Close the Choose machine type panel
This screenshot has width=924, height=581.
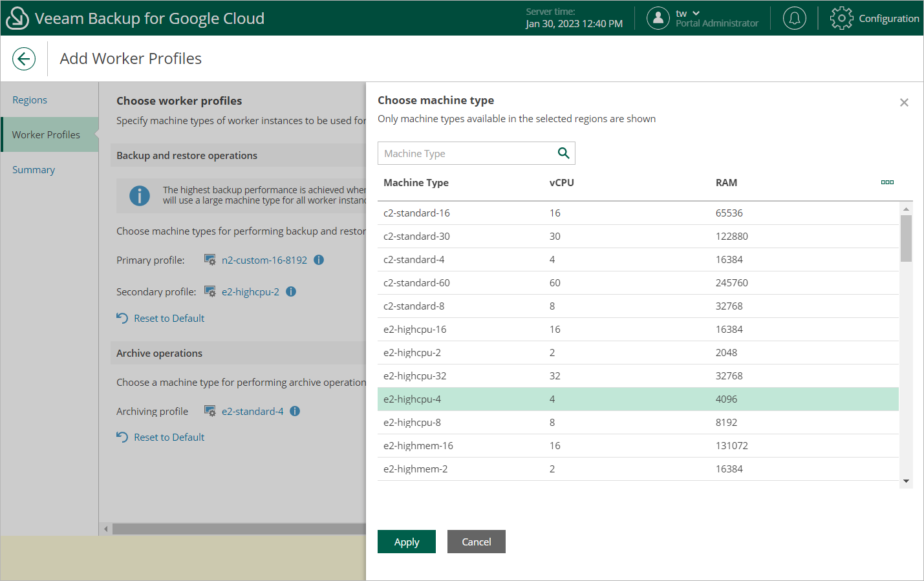[x=904, y=103]
